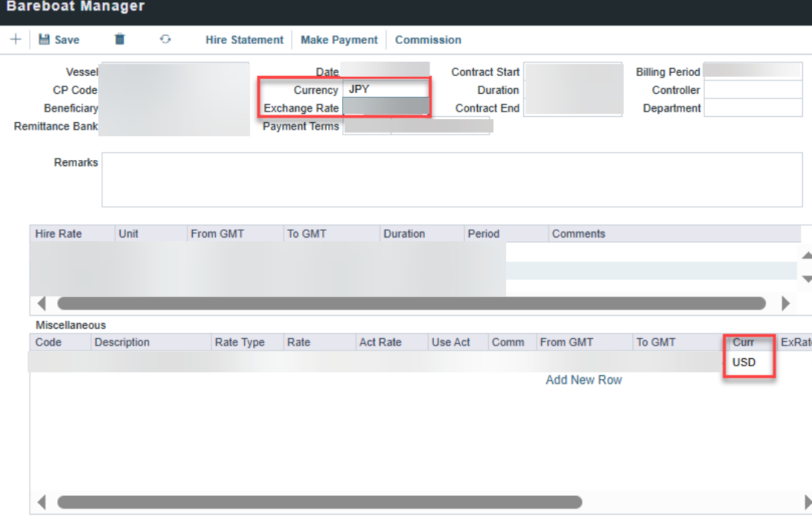
Task: Click right arrow of Miscellaneous scrollbar
Action: pyautogui.click(x=805, y=502)
